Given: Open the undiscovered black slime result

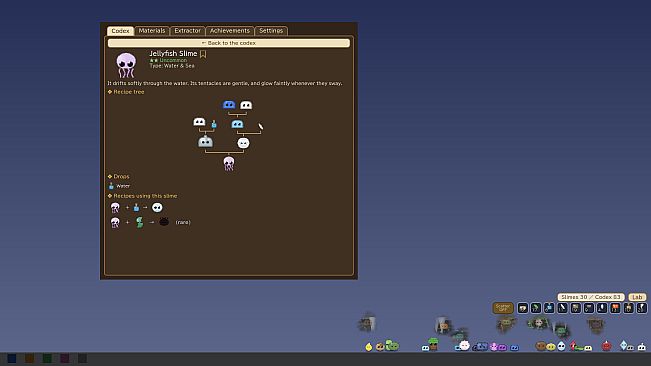Looking at the screenshot, I should (x=164, y=222).
